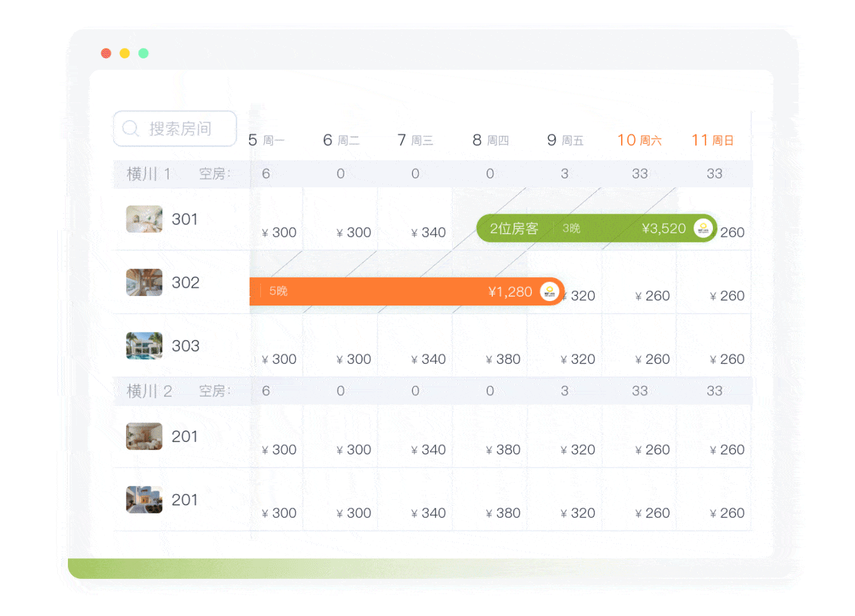Click the red window close dot
The height and width of the screenshot is (616, 855).
(106, 53)
